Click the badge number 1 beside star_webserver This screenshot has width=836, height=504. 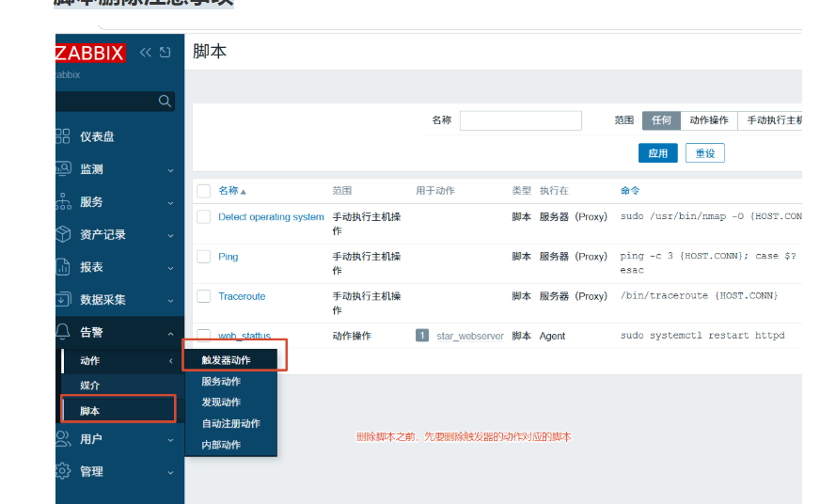tap(421, 336)
